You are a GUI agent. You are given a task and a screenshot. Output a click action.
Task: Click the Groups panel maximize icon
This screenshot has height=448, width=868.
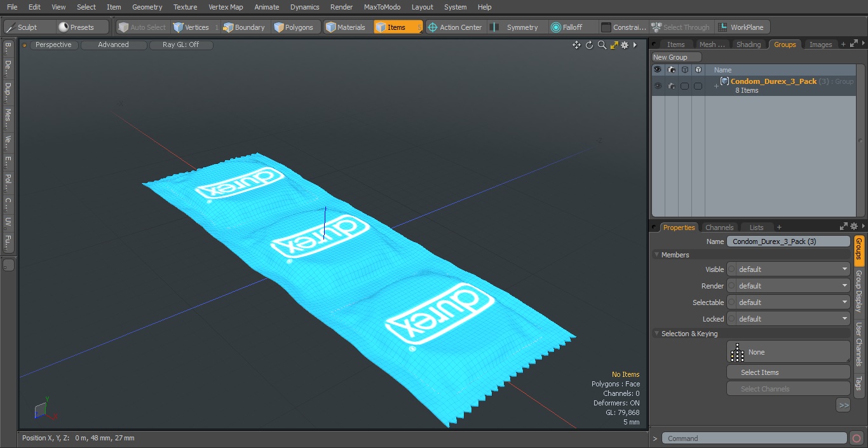tap(854, 44)
